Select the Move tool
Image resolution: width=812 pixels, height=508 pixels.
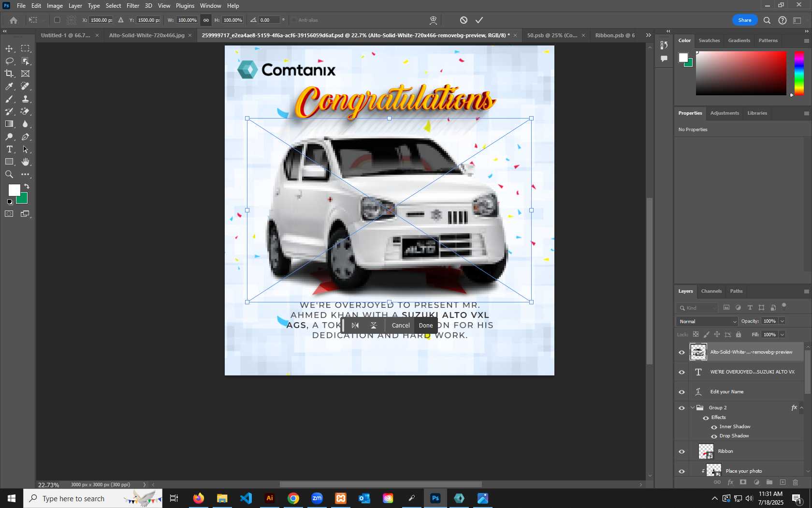pyautogui.click(x=9, y=49)
